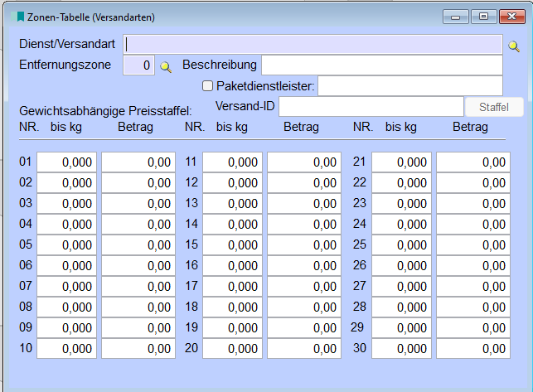Viewport: 533px width, 392px height.
Task: Click the Betrag field in row 10
Action: point(138,349)
